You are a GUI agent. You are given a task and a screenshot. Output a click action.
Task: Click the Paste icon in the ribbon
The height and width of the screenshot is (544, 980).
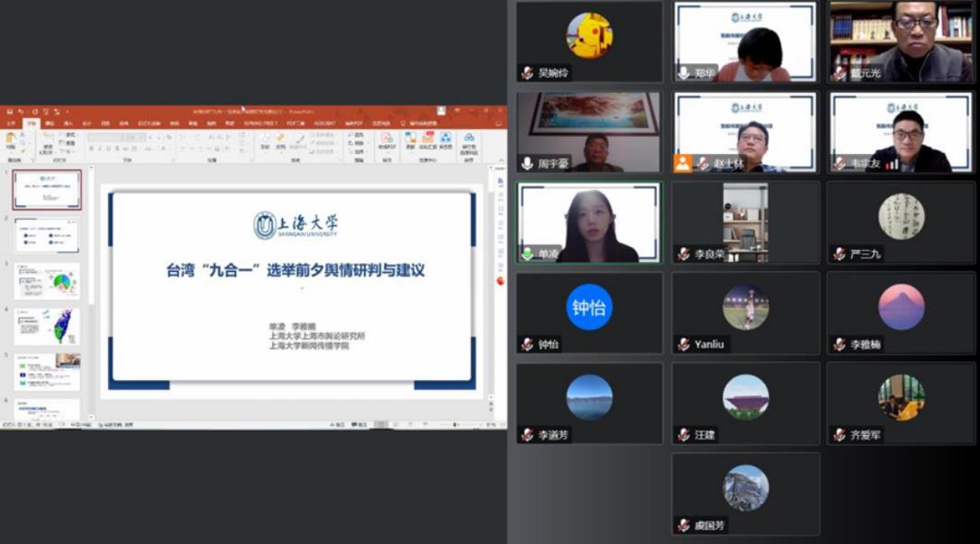[11, 141]
